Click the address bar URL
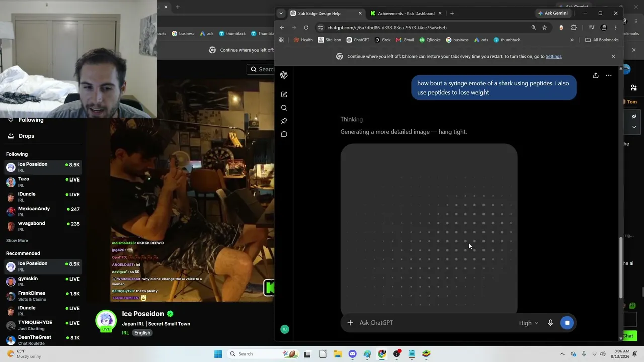The image size is (644, 362). [x=387, y=28]
